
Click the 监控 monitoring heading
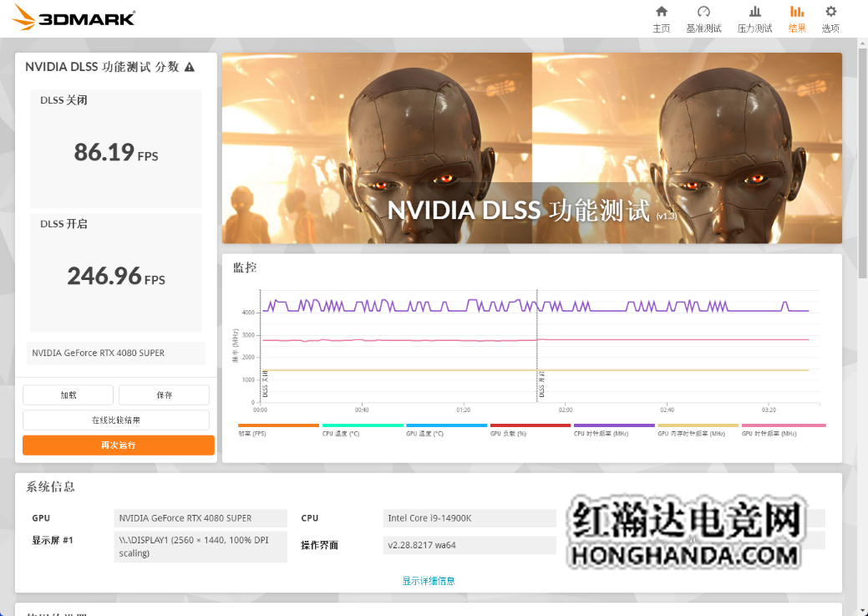245,268
